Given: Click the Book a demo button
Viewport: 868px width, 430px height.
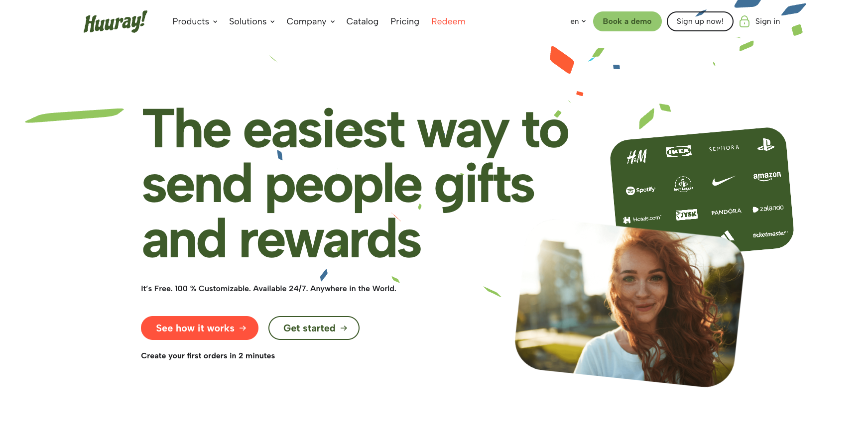Looking at the screenshot, I should pos(627,21).
